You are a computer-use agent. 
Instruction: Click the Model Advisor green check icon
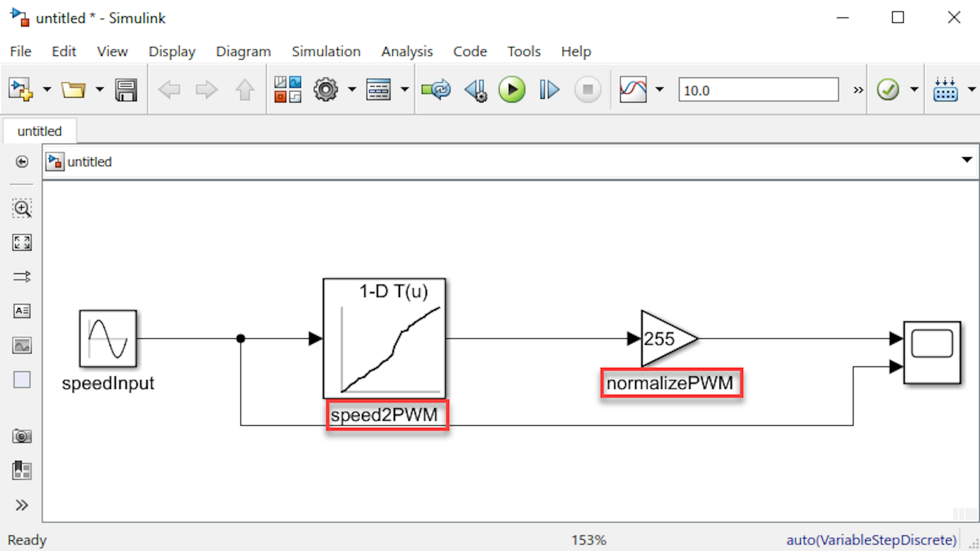point(888,90)
